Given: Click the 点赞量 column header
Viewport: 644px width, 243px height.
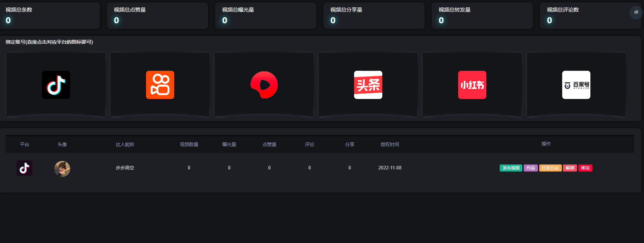Looking at the screenshot, I should click(269, 144).
